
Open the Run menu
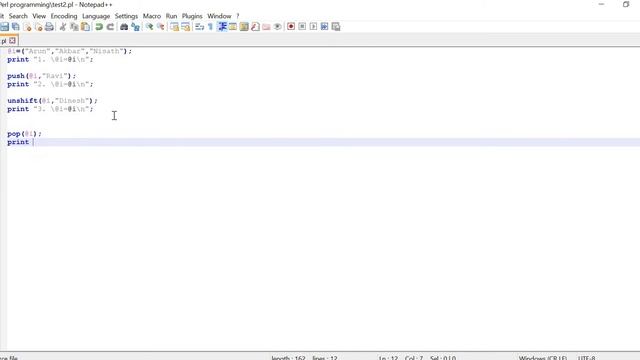tap(171, 16)
